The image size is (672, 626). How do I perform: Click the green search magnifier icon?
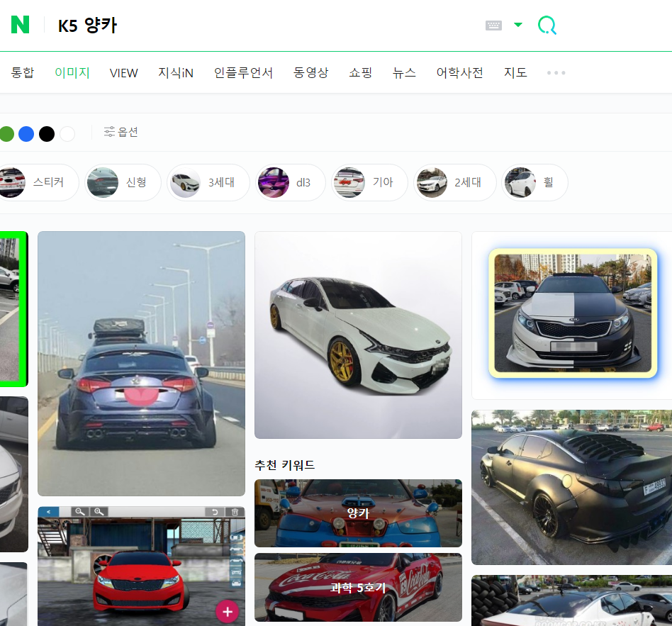pos(547,26)
